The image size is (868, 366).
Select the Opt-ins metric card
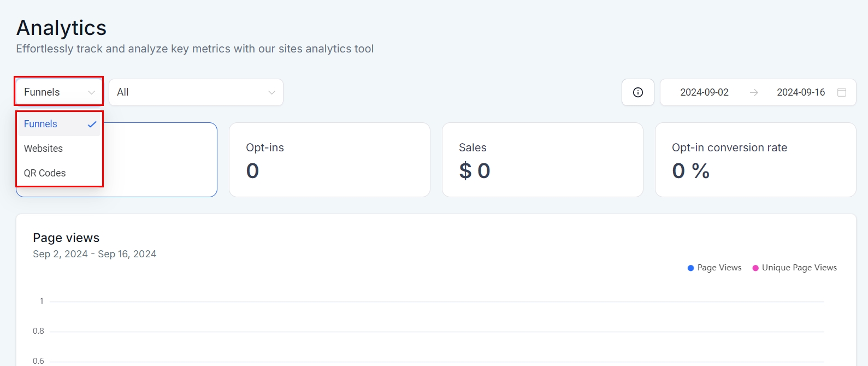coord(329,160)
